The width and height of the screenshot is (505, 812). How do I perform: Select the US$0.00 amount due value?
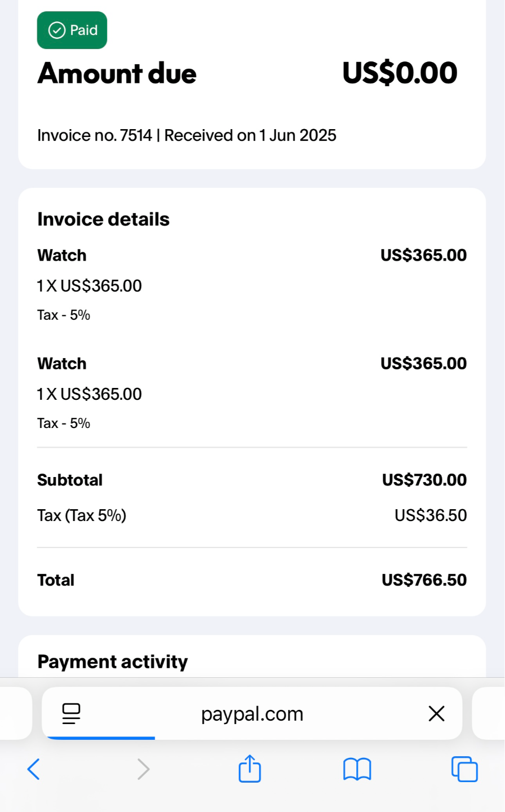point(400,73)
